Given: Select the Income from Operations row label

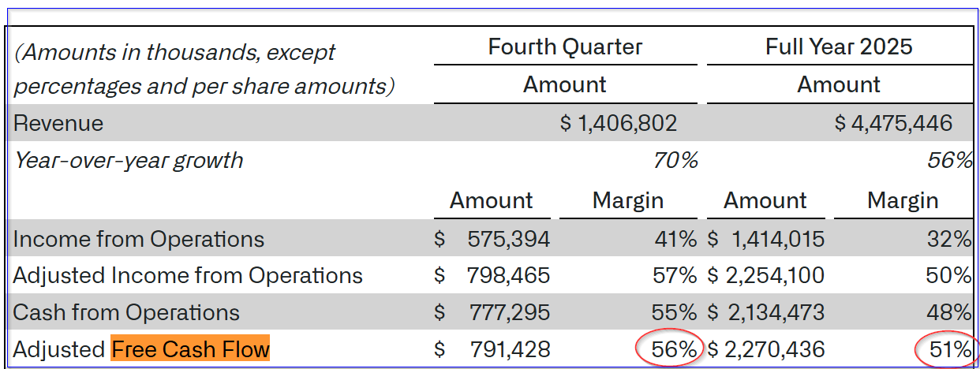Looking at the screenshot, I should 139,239.
